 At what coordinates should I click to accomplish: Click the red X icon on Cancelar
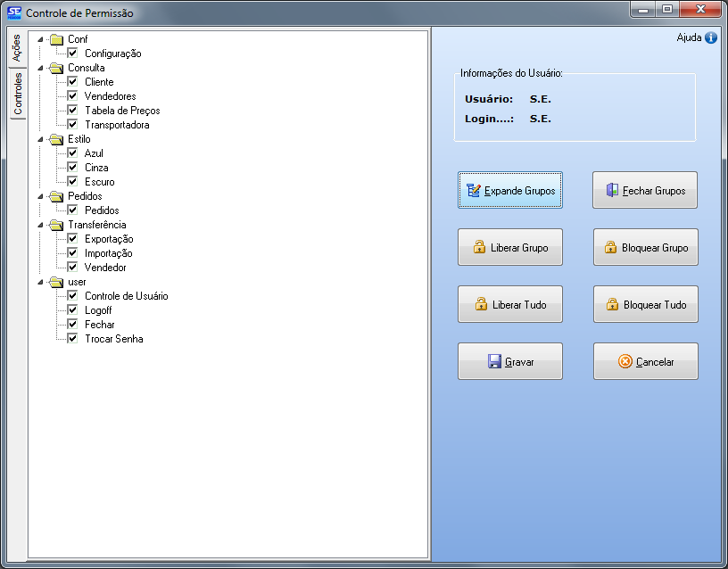625,361
